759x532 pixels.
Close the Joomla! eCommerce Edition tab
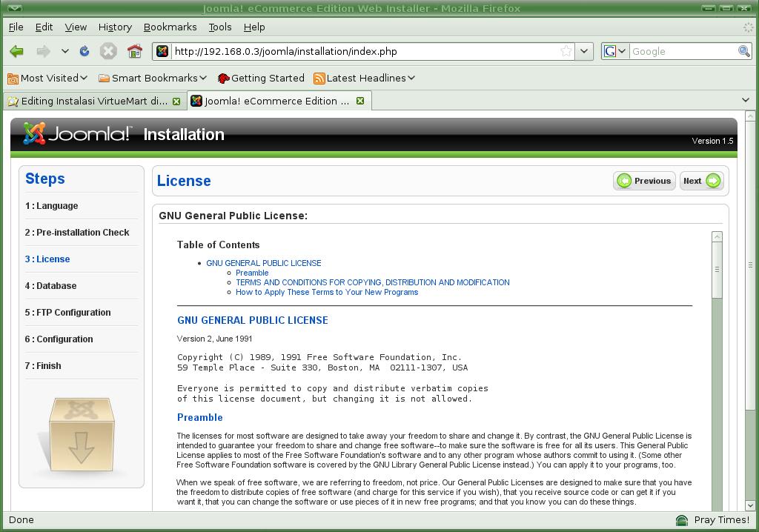click(360, 101)
